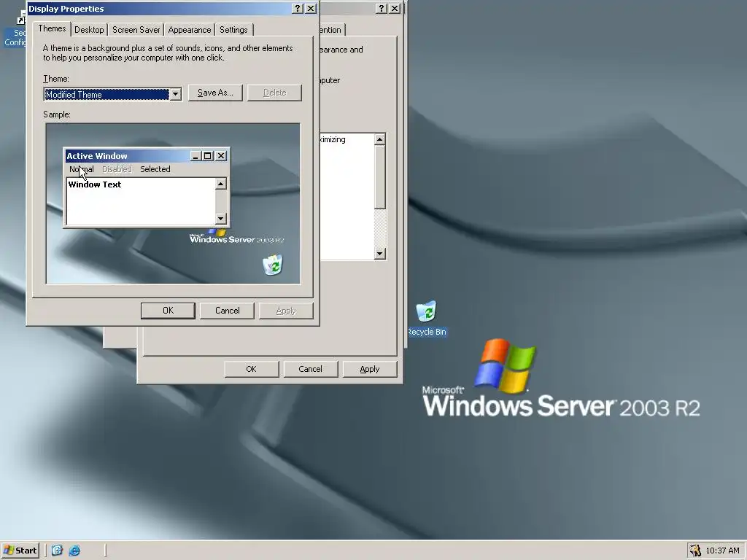
Task: Click the help question mark on the back dialog
Action: [x=381, y=9]
